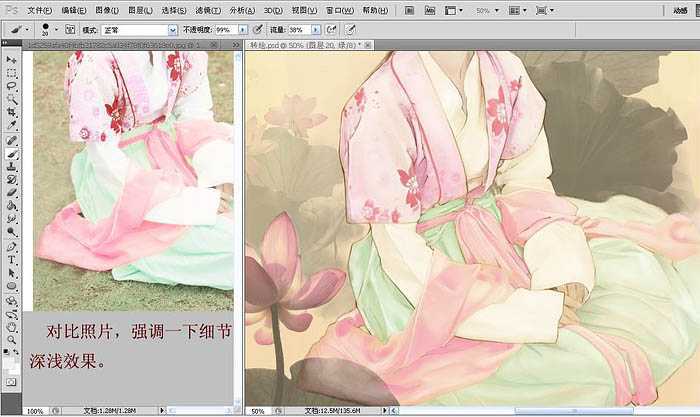Select the Paint Bucket tool
The image size is (700, 417).
point(12,206)
